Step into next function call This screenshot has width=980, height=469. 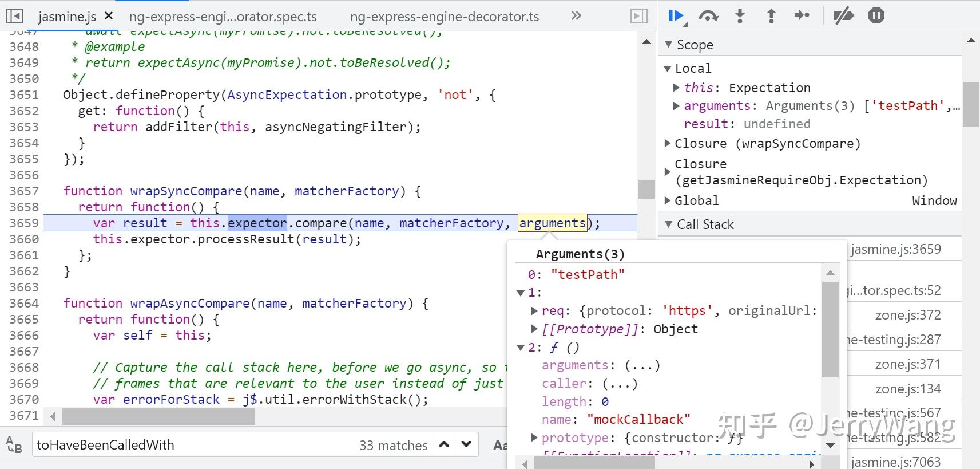coord(740,16)
